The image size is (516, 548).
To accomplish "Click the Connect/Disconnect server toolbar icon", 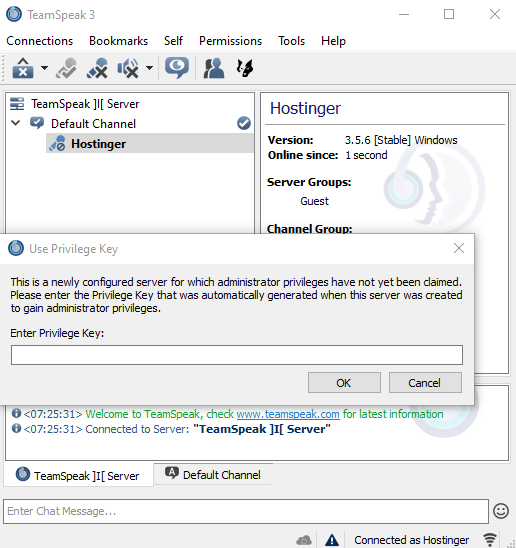I will coord(23,68).
